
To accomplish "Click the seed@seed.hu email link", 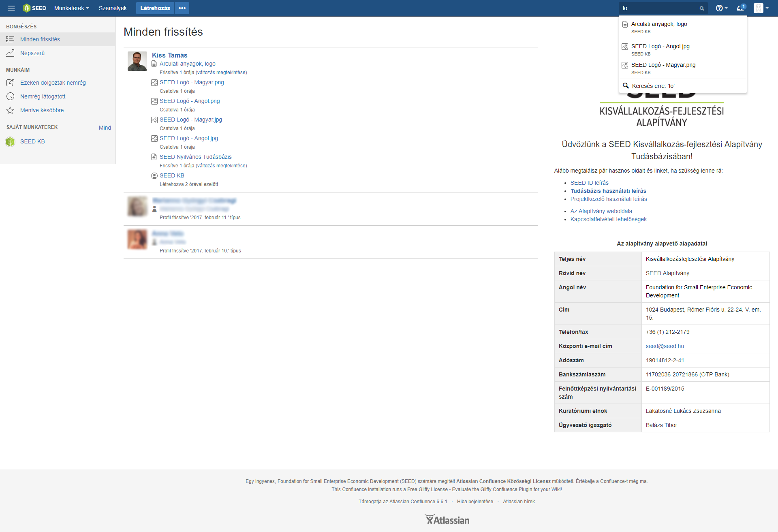I will tap(665, 346).
